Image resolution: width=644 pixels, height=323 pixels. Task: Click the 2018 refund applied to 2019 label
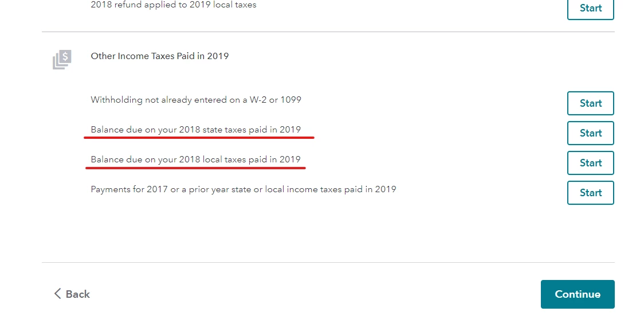pyautogui.click(x=174, y=5)
